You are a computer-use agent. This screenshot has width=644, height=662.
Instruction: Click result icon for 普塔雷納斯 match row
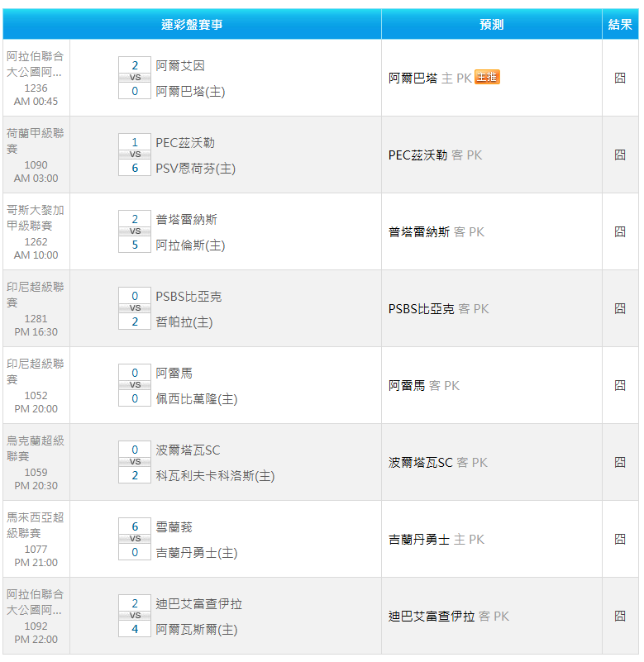tap(620, 231)
